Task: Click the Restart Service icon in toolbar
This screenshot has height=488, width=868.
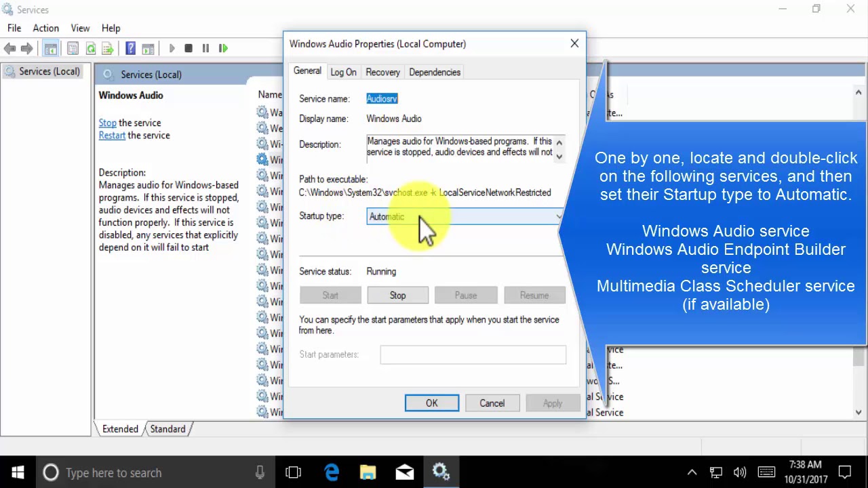Action: point(223,48)
